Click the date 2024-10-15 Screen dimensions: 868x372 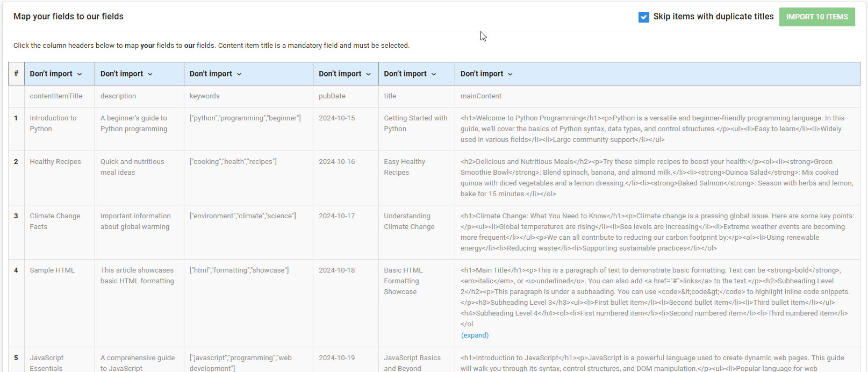tap(337, 118)
